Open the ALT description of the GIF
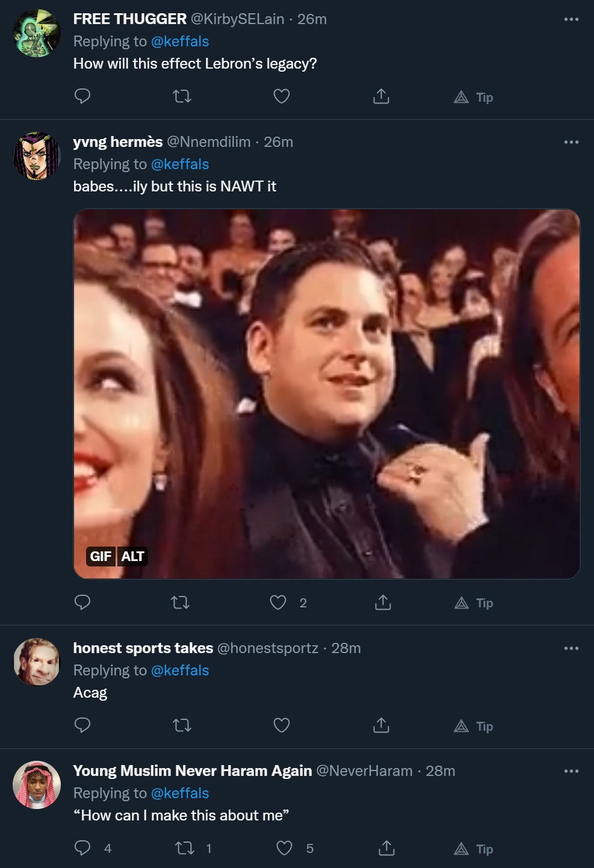 (132, 556)
